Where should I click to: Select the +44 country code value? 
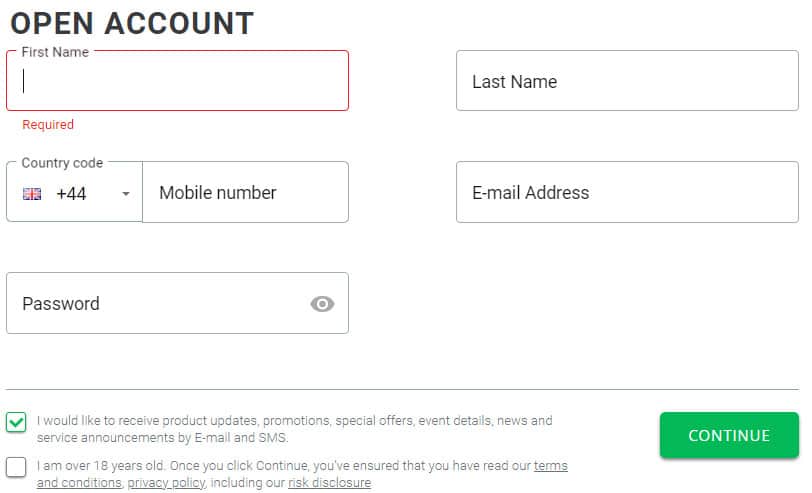[71, 194]
